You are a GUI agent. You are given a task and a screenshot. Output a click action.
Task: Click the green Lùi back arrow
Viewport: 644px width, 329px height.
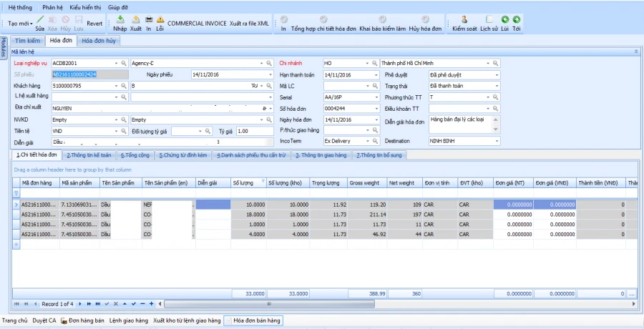[x=504, y=19]
